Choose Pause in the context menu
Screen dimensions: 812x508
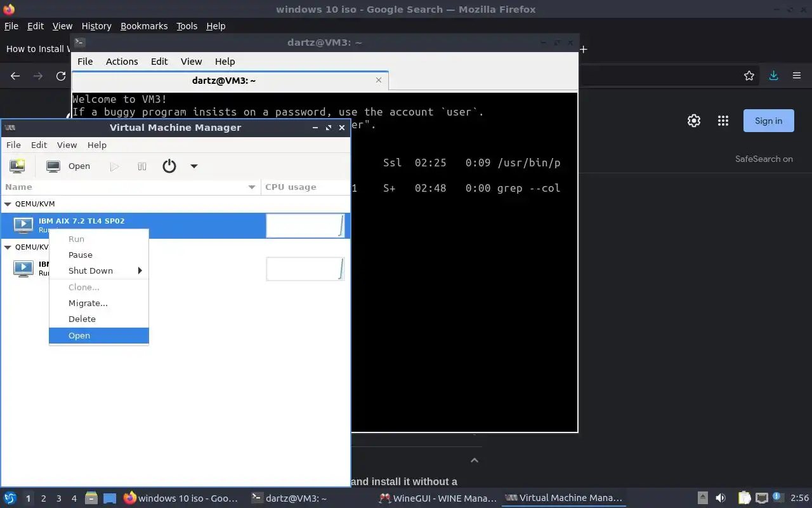pos(99,255)
